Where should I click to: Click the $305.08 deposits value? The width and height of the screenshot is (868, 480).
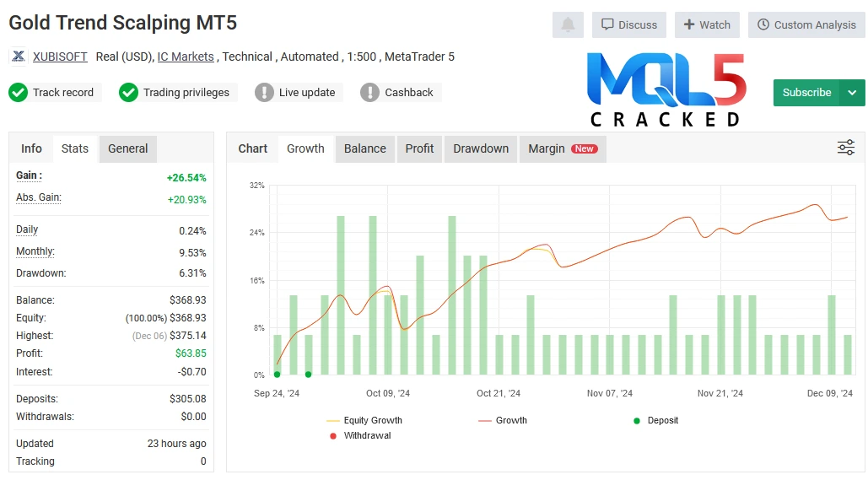pyautogui.click(x=187, y=399)
